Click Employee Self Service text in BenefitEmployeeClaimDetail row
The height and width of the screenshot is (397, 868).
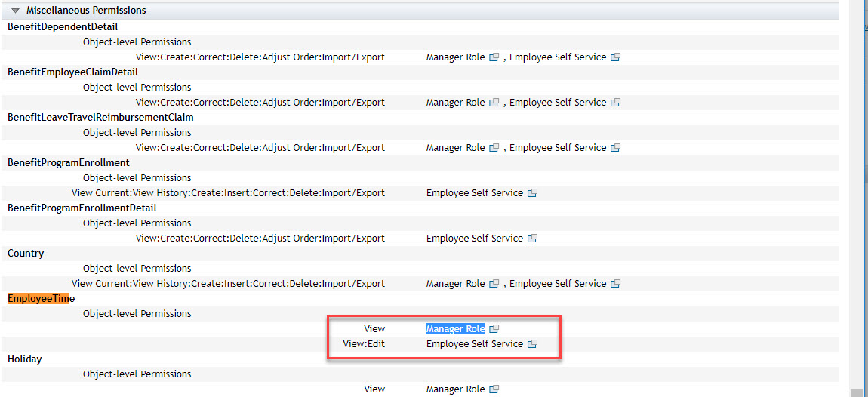point(558,103)
